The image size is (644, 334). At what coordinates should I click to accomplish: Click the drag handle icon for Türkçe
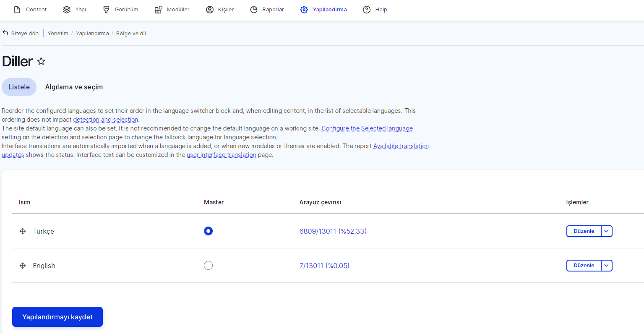coord(23,231)
